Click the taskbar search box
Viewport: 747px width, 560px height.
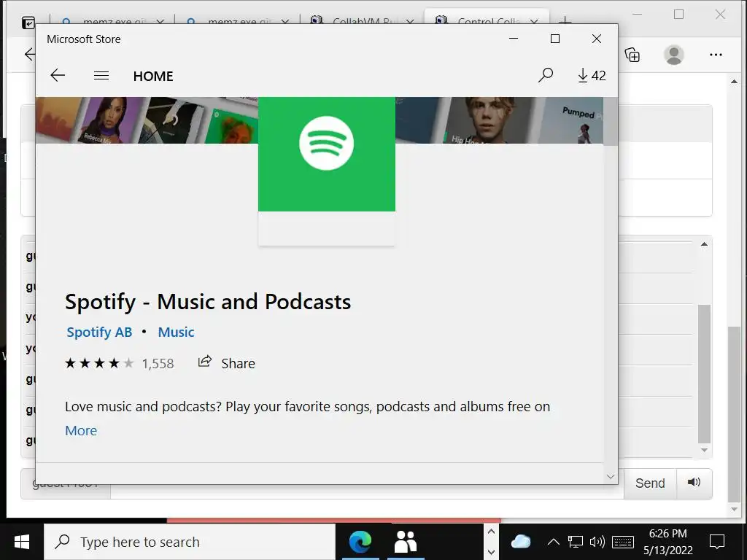click(x=190, y=542)
